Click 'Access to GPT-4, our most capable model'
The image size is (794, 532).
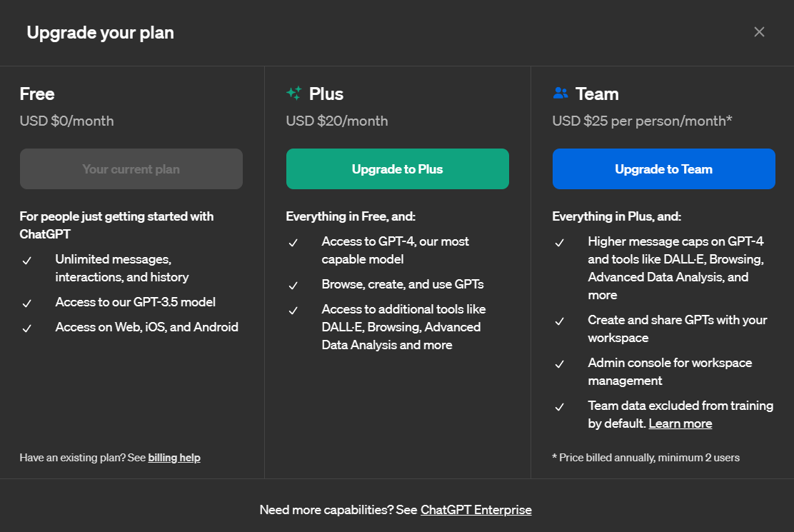point(395,250)
